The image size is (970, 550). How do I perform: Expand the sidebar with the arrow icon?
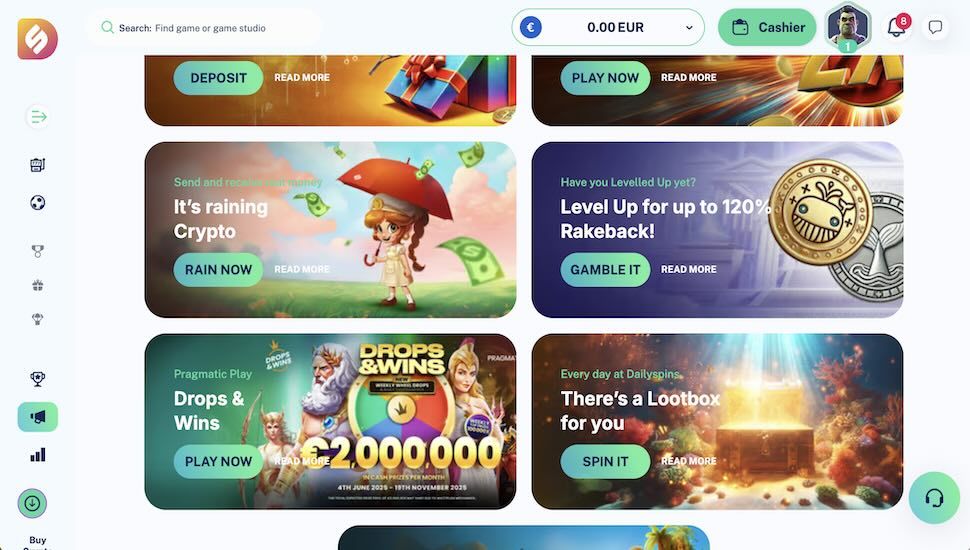38,116
